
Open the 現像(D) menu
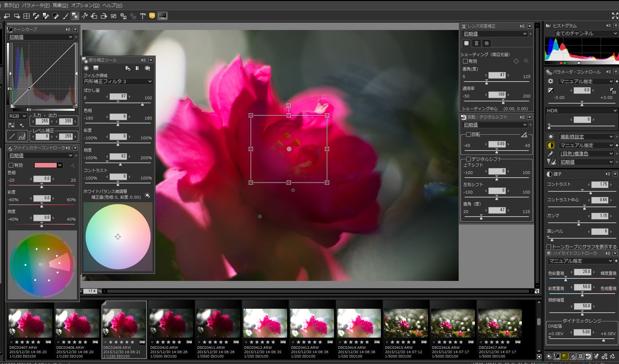point(60,5)
